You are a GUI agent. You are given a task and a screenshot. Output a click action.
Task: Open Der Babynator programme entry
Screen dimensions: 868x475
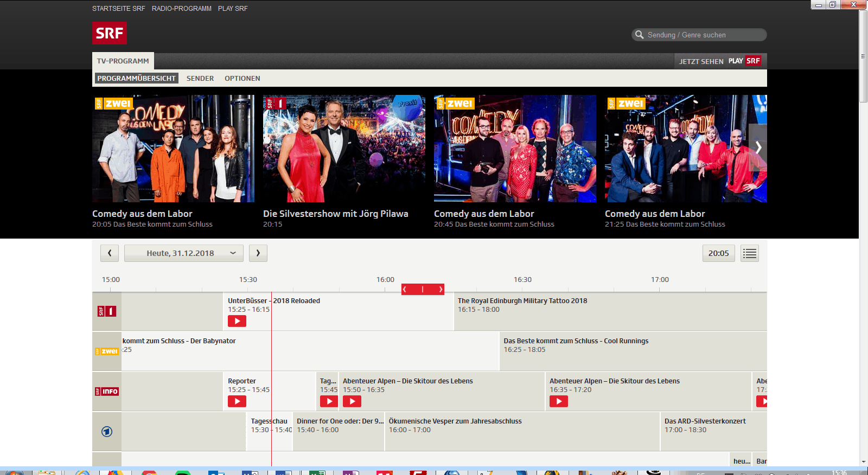coord(179,341)
